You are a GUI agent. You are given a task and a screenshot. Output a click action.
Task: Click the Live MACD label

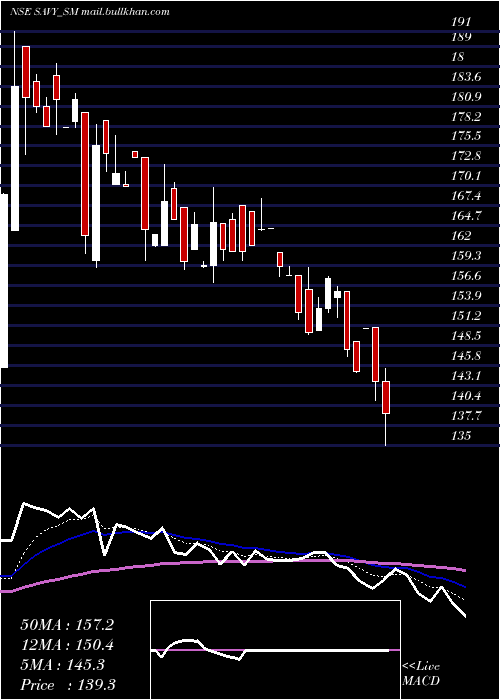pos(421,673)
